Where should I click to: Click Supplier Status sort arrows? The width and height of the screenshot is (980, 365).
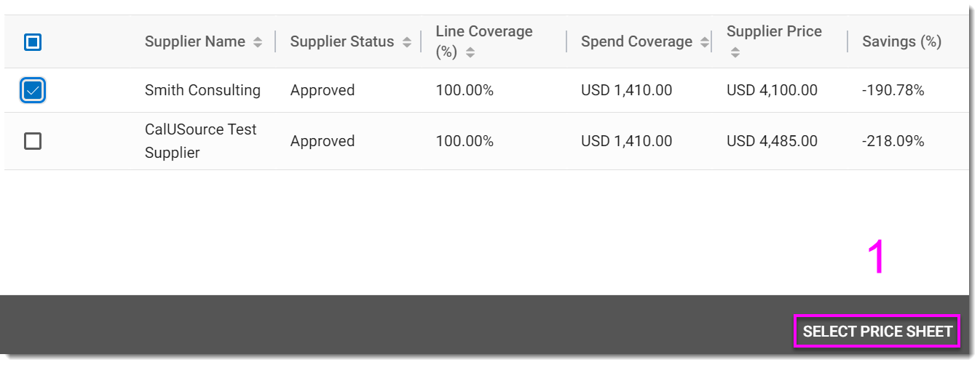(x=407, y=43)
